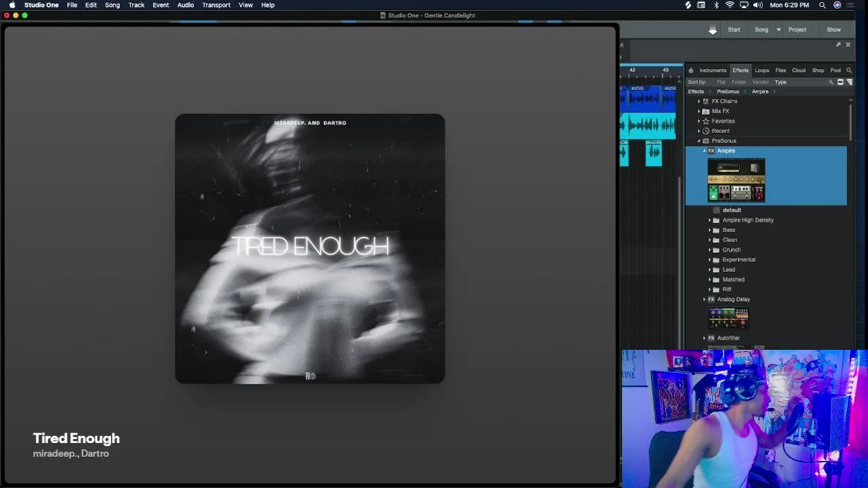868x488 pixels.
Task: Open the Event menu
Action: click(x=161, y=5)
